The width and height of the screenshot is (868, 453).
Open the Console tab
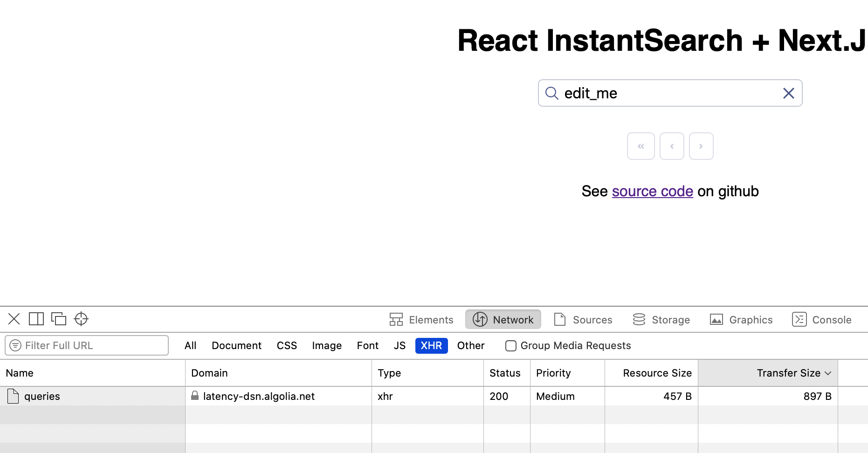(821, 320)
